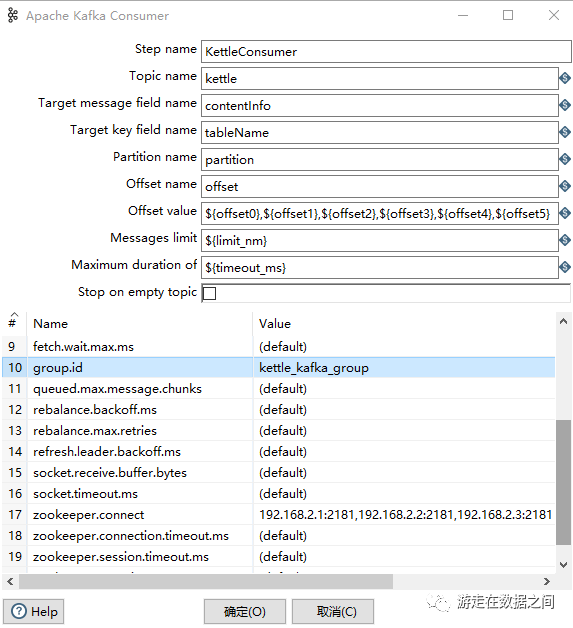Click variable icon beside Topic name field
Viewport: 573px width, 628px height.
565,78
